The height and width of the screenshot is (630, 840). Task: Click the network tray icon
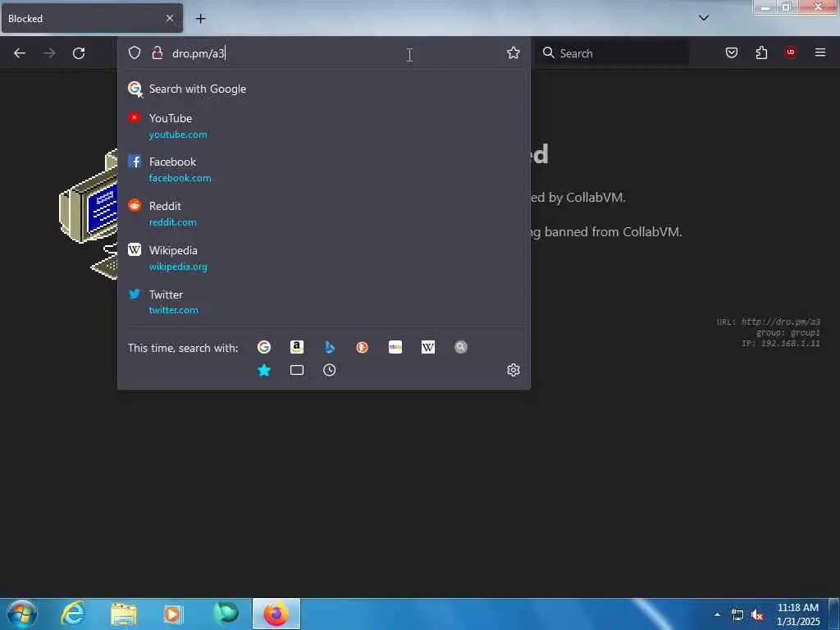737,615
